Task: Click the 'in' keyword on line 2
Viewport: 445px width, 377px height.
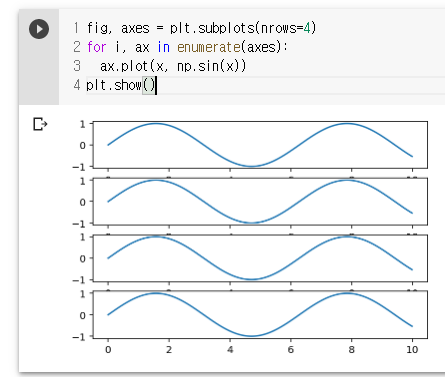Action: (164, 47)
